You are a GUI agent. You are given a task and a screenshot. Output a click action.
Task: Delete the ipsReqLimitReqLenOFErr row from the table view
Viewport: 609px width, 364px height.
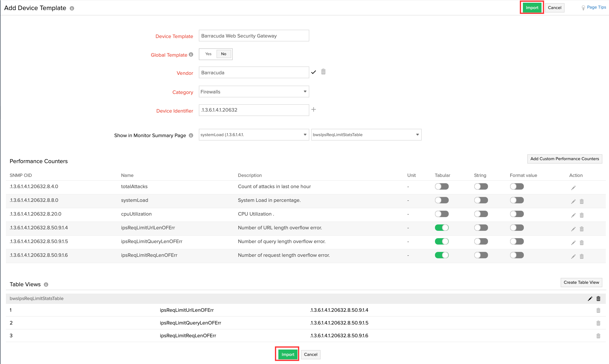coord(598,336)
